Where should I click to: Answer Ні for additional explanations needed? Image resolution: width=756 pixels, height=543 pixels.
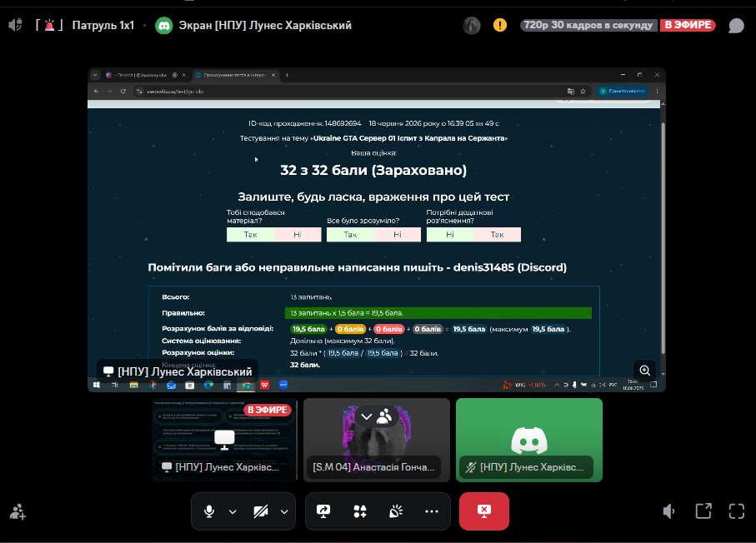450,235
